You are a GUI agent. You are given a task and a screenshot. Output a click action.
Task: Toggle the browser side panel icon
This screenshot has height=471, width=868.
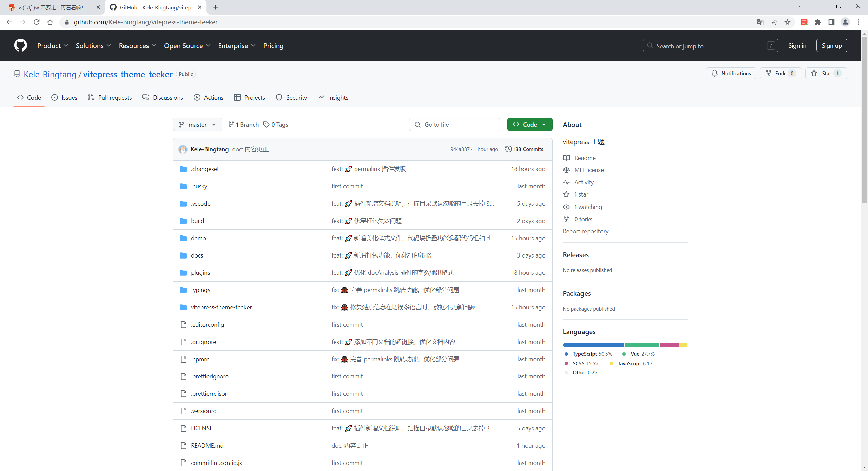[831, 22]
